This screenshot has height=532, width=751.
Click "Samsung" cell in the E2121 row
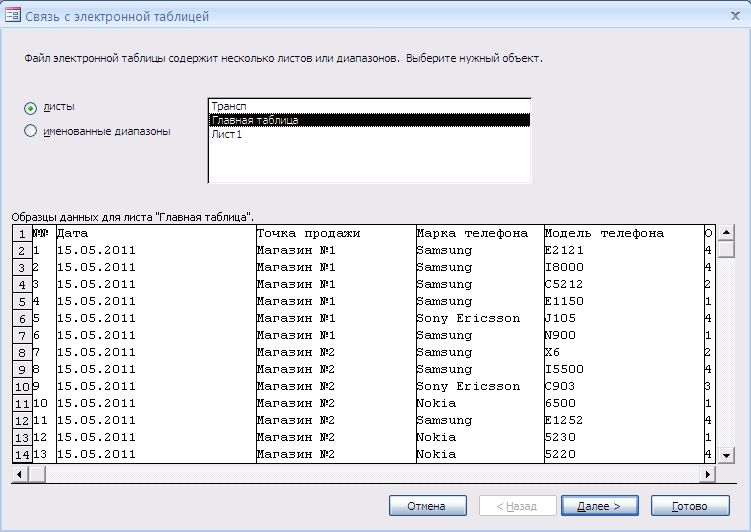click(480, 250)
